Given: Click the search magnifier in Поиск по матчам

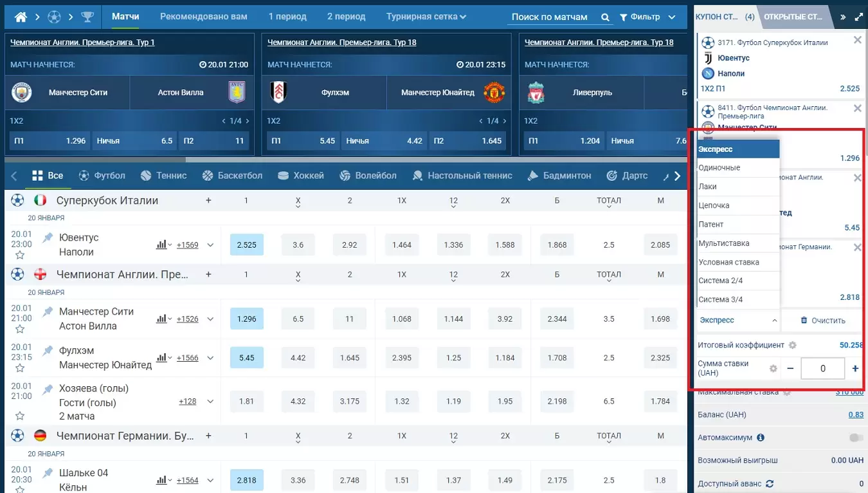Looking at the screenshot, I should (604, 15).
